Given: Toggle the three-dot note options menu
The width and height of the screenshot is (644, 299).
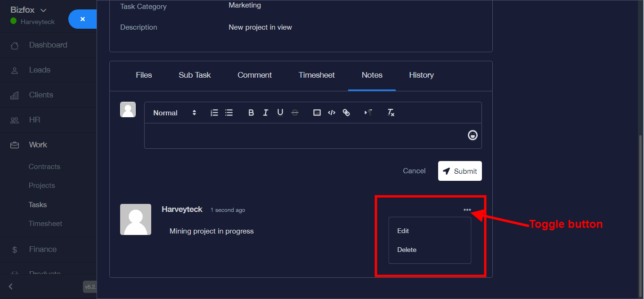Looking at the screenshot, I should pyautogui.click(x=467, y=210).
